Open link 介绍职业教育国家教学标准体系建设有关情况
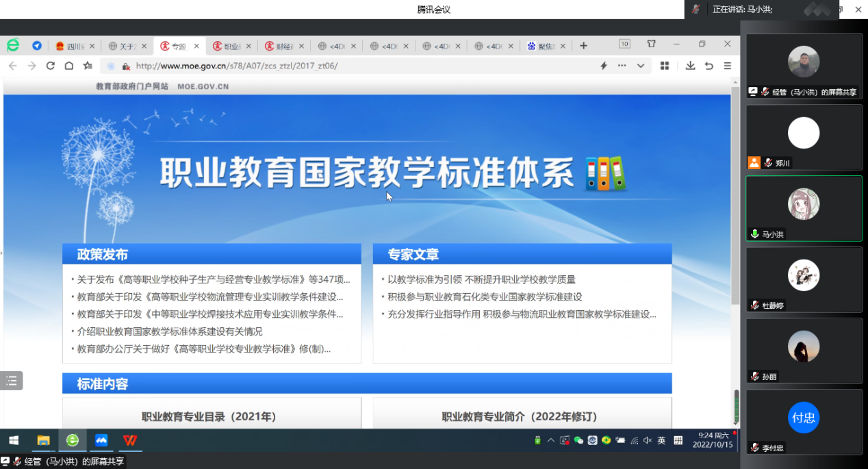 click(169, 331)
